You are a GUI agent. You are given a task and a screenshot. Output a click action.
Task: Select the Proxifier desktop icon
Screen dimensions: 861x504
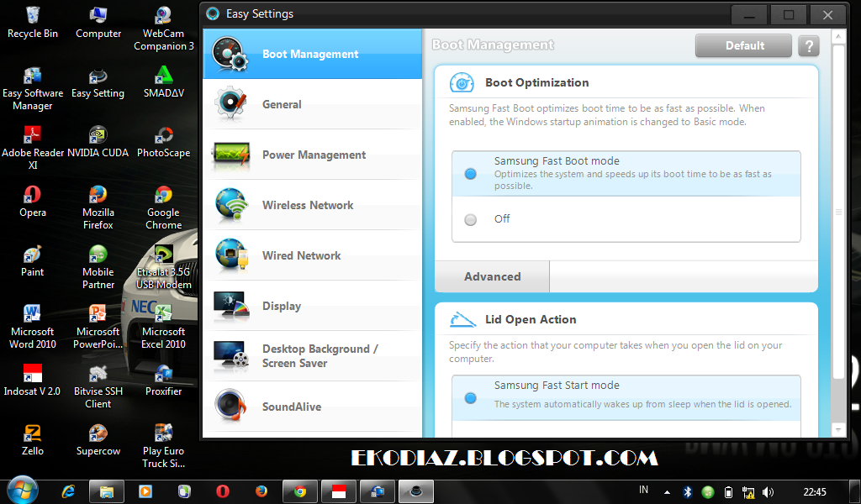click(164, 381)
